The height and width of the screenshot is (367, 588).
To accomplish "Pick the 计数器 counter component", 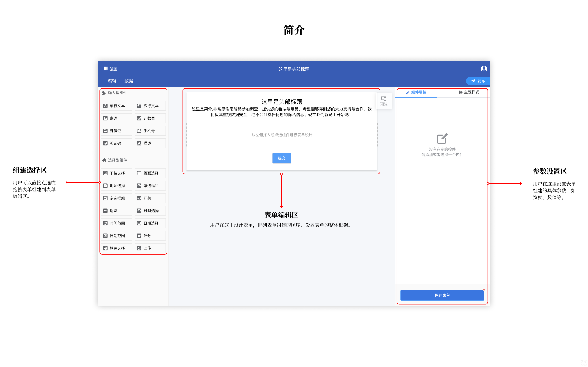I will coord(150,118).
